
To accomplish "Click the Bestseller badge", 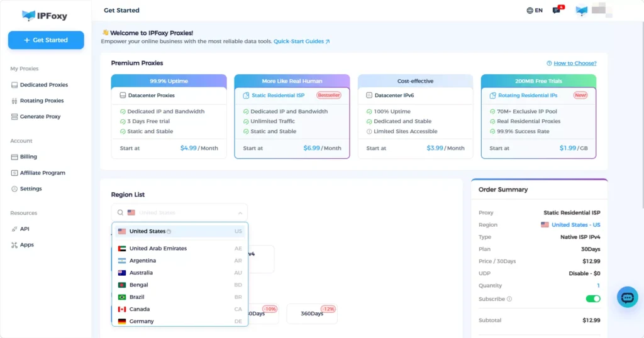I will 328,95.
